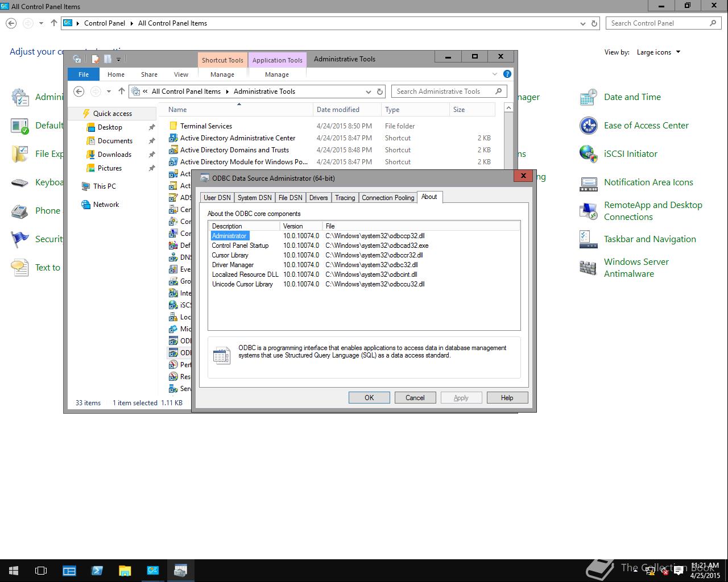Open Windows Server Antimalware icon
The width and height of the screenshot is (728, 582).
click(588, 268)
